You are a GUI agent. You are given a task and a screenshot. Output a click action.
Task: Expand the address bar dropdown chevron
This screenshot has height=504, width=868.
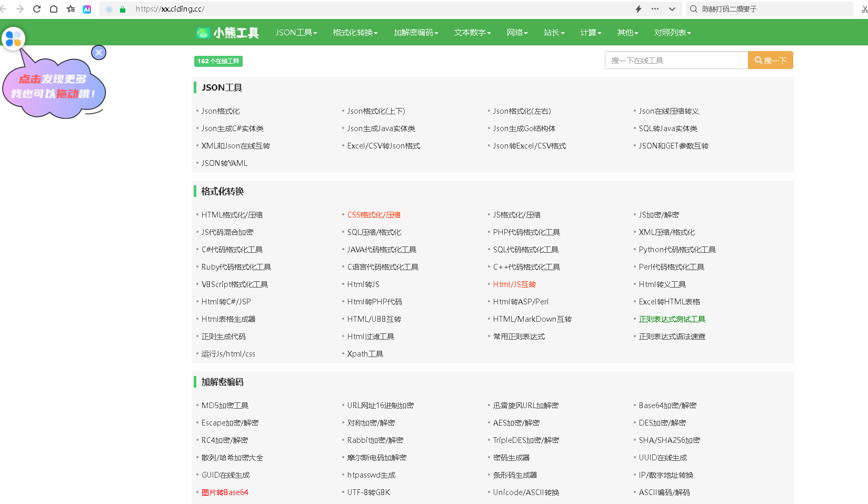point(672,9)
